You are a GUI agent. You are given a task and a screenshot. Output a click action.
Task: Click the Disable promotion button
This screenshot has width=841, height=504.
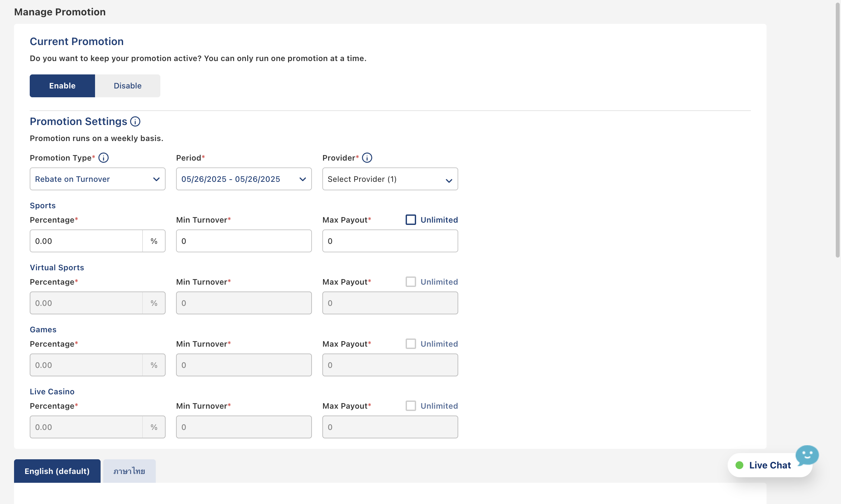(127, 86)
